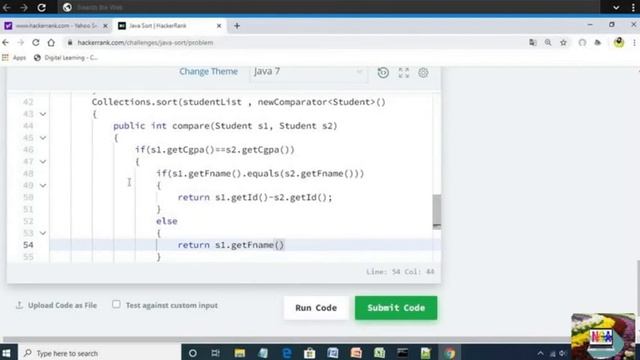Collapse code block at line 47

coord(43,162)
